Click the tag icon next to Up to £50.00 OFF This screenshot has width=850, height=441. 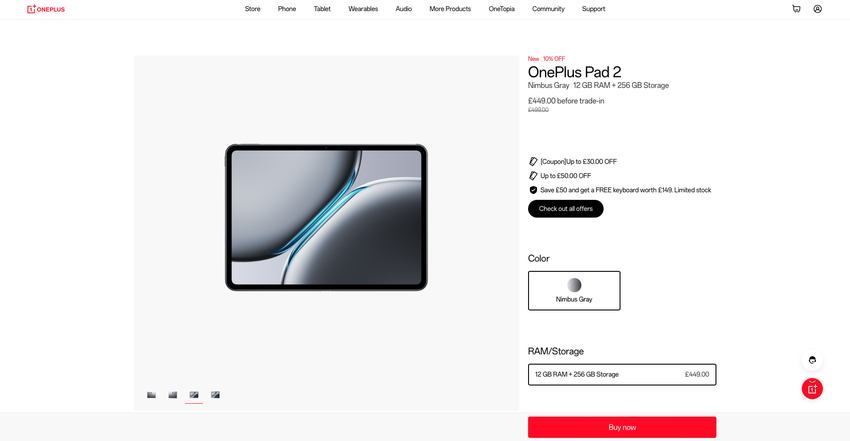533,176
